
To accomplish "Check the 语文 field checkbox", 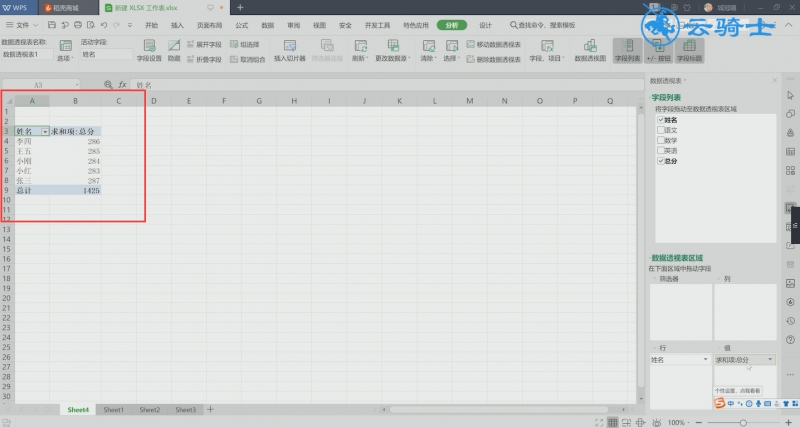I will coord(661,130).
